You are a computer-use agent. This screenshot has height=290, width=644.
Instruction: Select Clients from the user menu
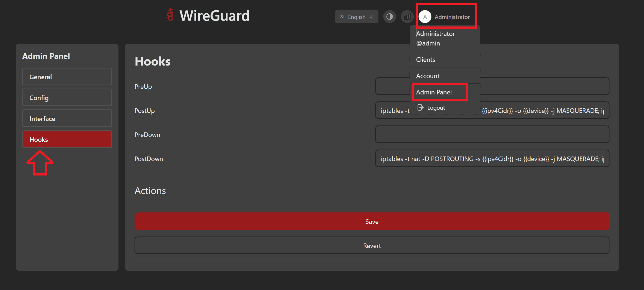pos(425,60)
